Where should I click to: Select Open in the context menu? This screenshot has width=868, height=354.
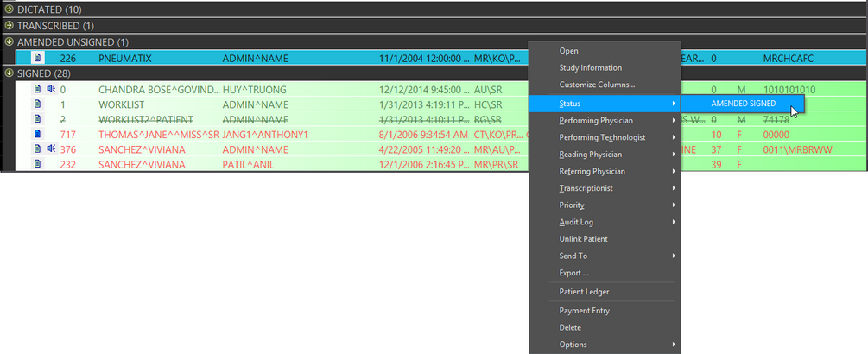point(568,51)
